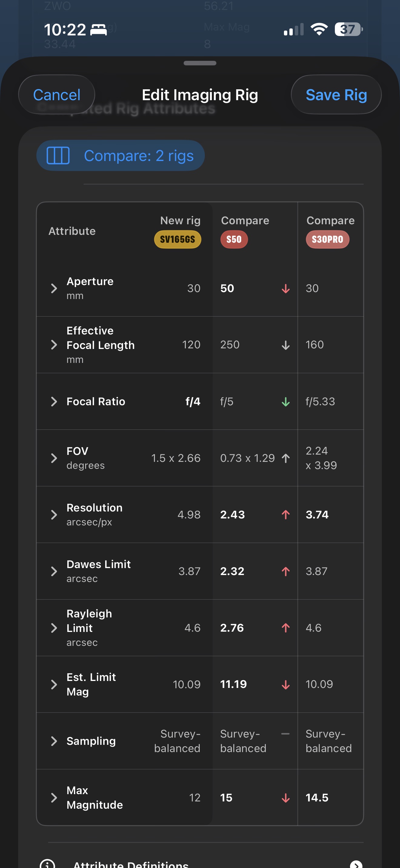The image size is (400, 868).
Task: Tap the red down arrow beside Aperture 50
Action: click(286, 289)
